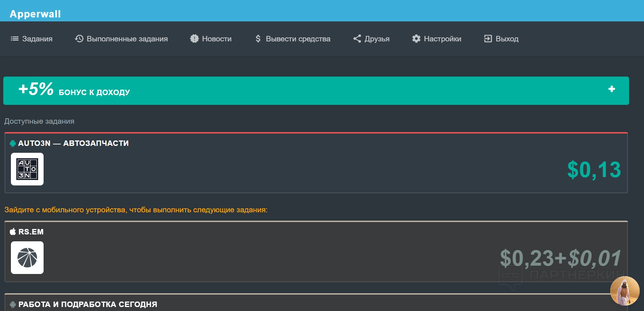This screenshot has width=644, height=311.
Task: Click the AUTO3N app thumbnail
Action: click(x=27, y=169)
